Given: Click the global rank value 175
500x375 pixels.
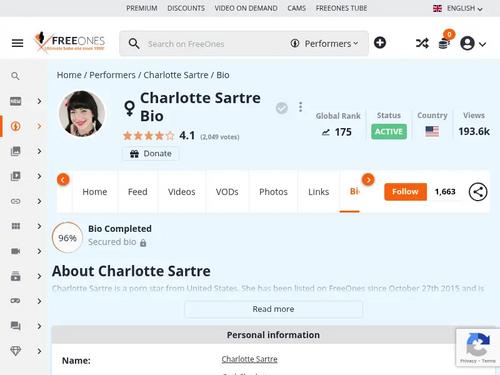Looking at the screenshot, I should 343,132.
